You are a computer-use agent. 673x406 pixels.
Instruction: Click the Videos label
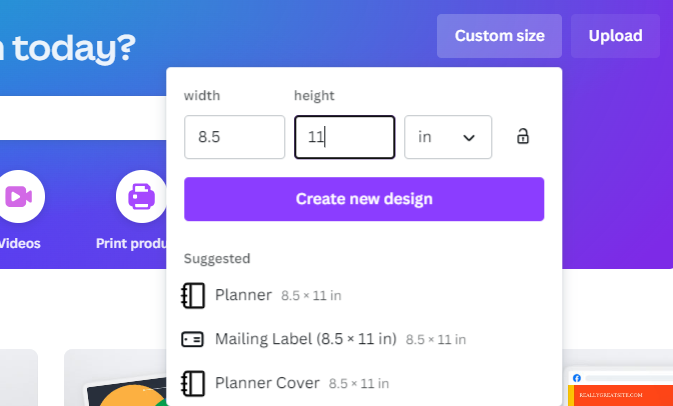coord(19,243)
